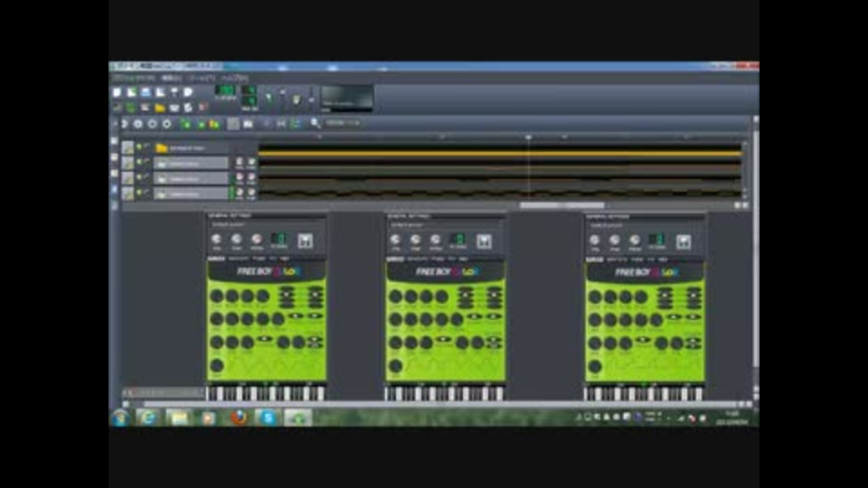Image resolution: width=868 pixels, height=488 pixels.
Task: Create a new project from the toolbar
Action: [118, 92]
